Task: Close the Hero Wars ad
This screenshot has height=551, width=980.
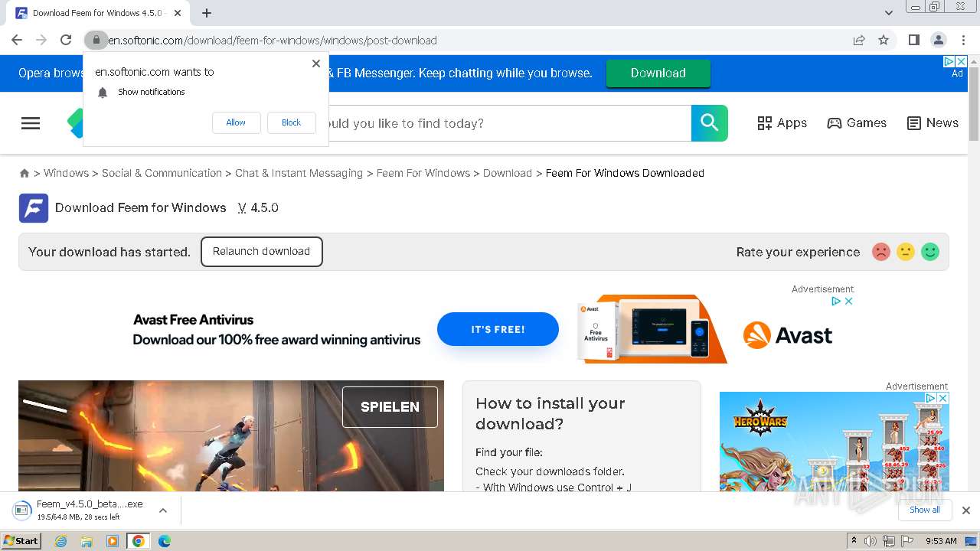Action: click(x=943, y=398)
